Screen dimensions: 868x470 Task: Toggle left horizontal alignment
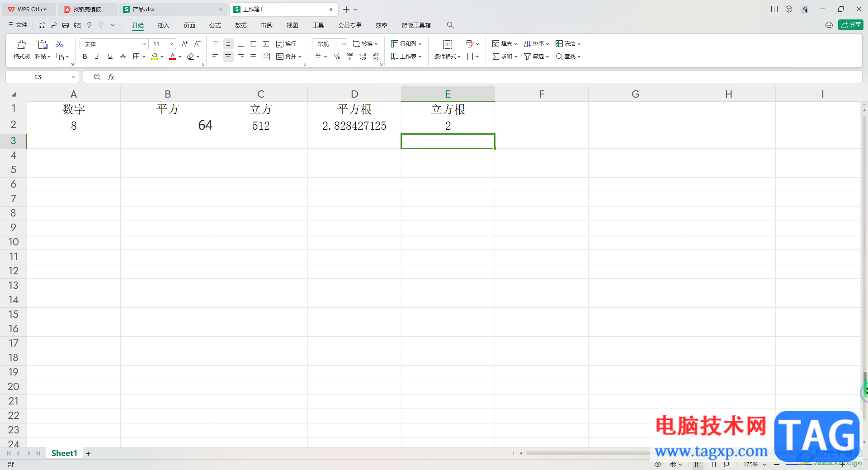(x=215, y=56)
